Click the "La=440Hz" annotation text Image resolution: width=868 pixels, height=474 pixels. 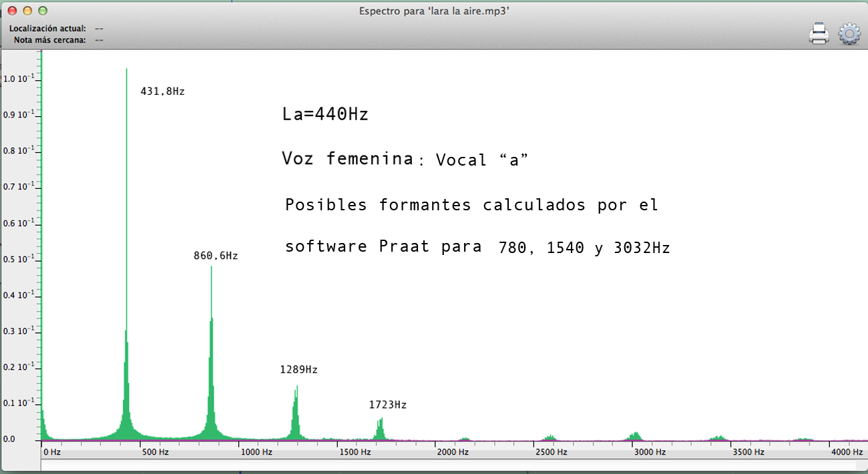[325, 114]
